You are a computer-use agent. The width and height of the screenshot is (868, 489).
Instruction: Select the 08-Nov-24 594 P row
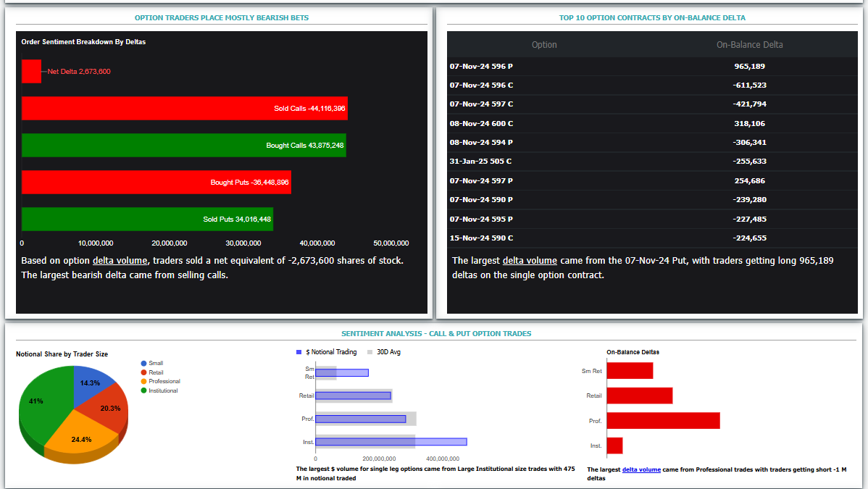[x=652, y=142]
